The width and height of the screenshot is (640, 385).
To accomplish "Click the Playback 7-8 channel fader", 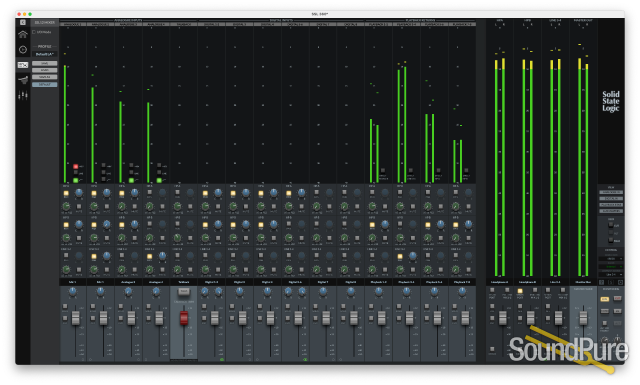I will [465, 318].
